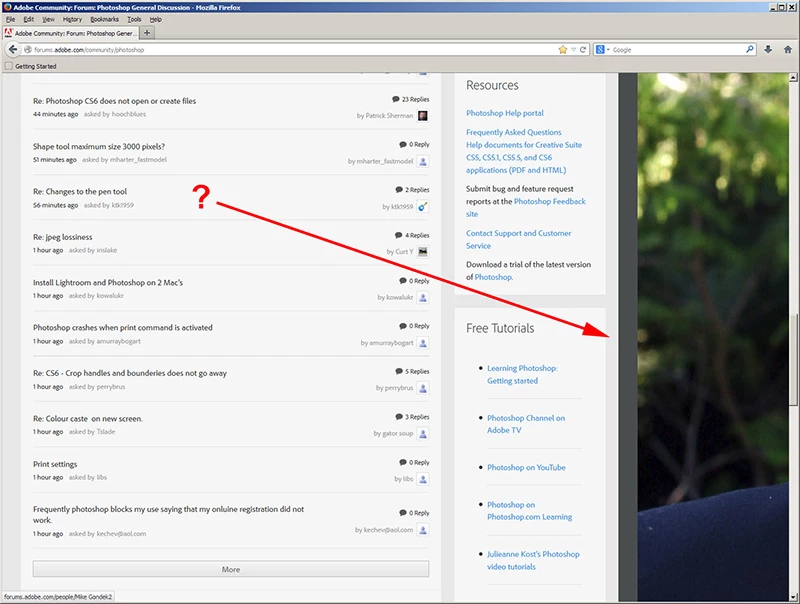Open the onluine registration thread
This screenshot has height=604, width=800.
pos(168,514)
